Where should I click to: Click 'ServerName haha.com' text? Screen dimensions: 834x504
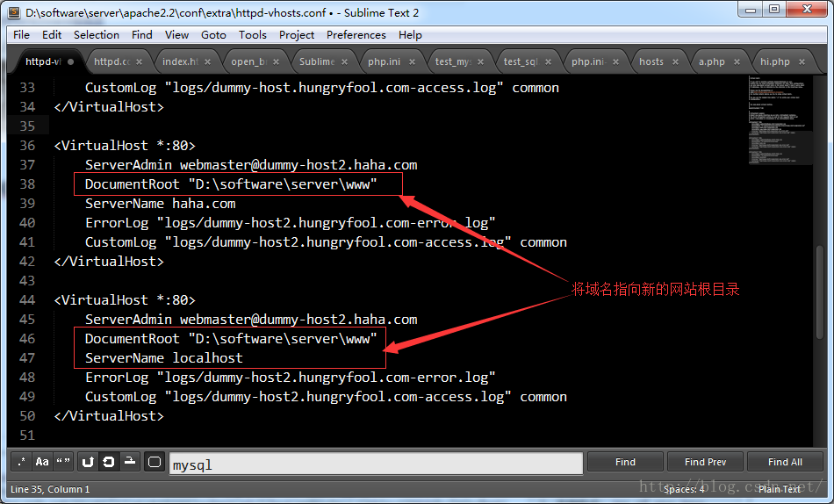click(x=160, y=204)
